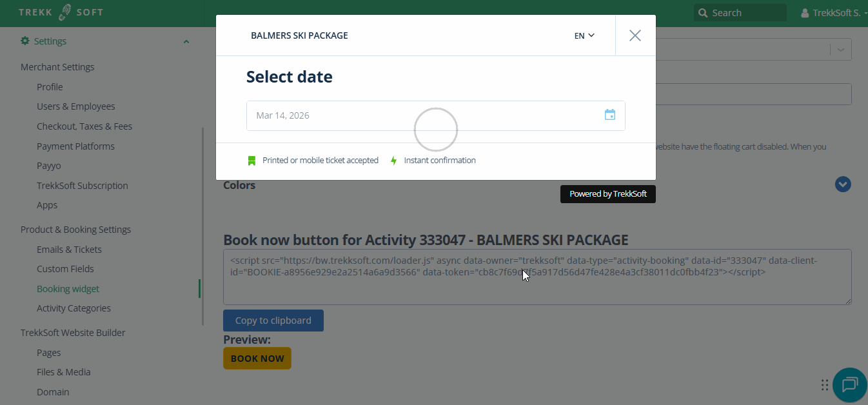Close the Balmers Ski Package modal
This screenshot has width=868, height=405.
(635, 35)
